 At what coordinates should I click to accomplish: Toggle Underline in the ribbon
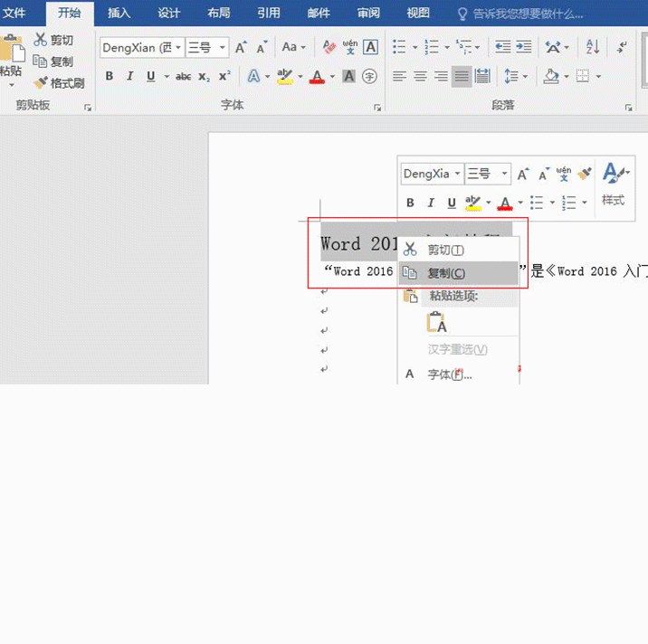151,76
